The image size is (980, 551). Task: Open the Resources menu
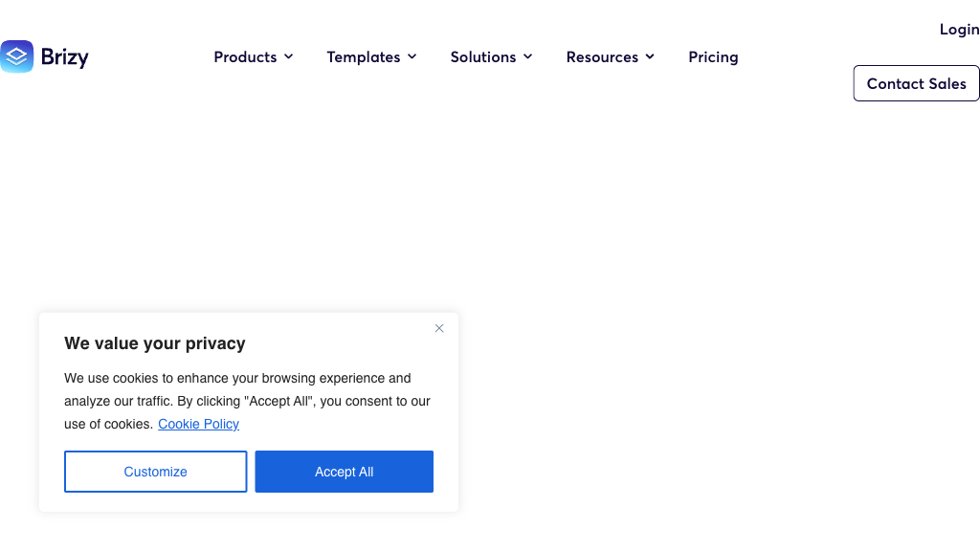pos(602,57)
